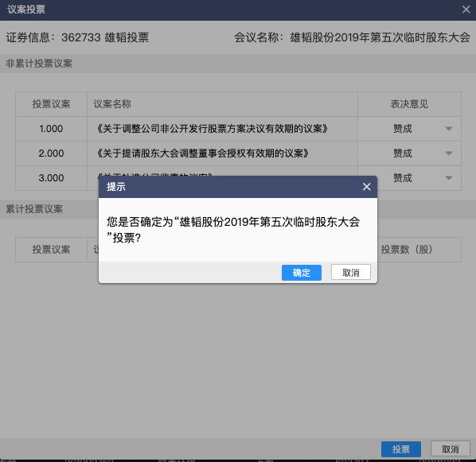Click the 投票议案 header in non-cumulative table
This screenshot has width=476, height=462.
(x=51, y=104)
